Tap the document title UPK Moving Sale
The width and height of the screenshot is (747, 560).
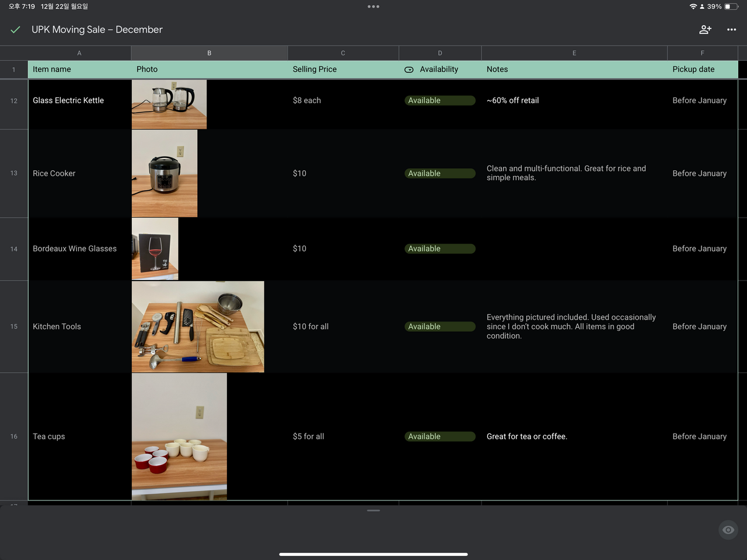click(x=97, y=30)
